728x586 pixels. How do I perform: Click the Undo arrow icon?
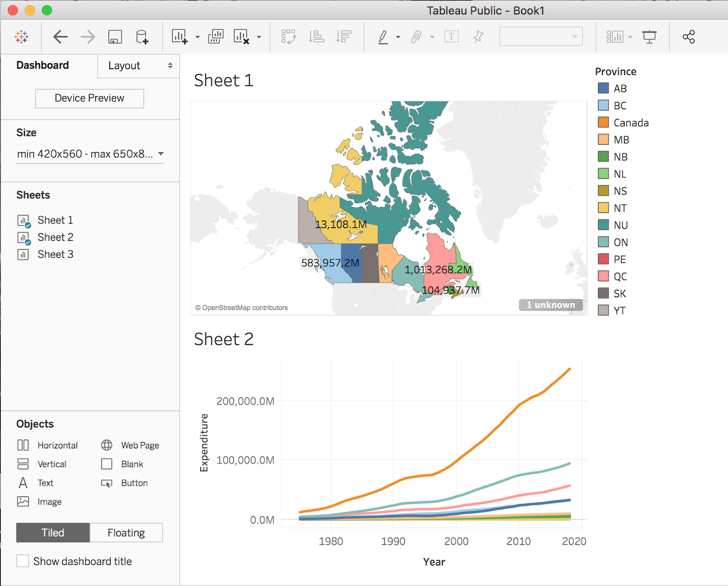[x=61, y=37]
